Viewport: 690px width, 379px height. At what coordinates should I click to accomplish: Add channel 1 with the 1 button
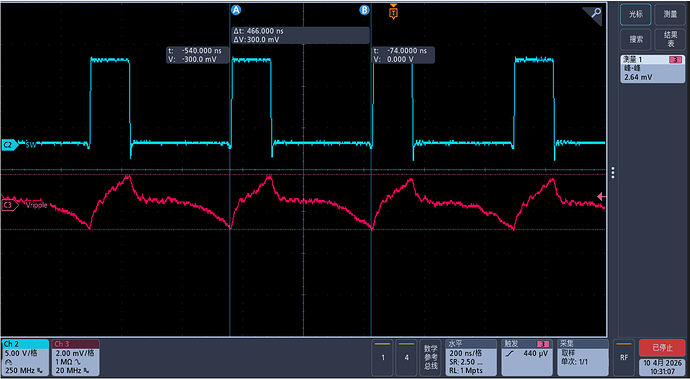coord(383,357)
